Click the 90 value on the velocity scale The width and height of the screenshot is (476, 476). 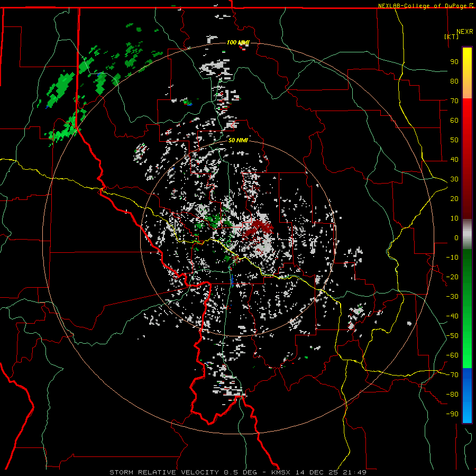pos(454,62)
